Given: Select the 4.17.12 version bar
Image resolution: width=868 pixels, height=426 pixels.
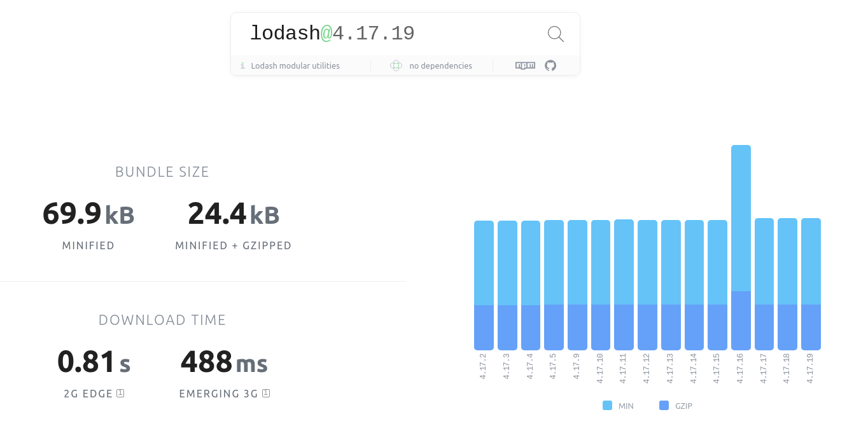Looking at the screenshot, I should tap(647, 285).
